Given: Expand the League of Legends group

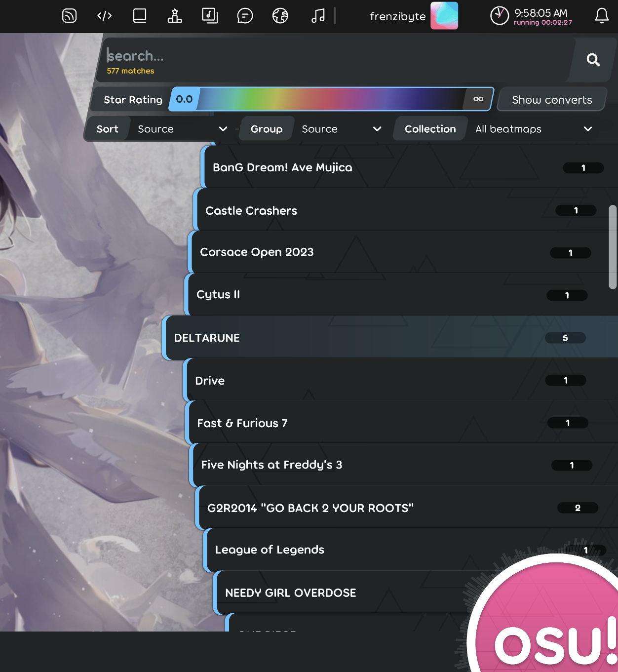Looking at the screenshot, I should click(x=411, y=550).
